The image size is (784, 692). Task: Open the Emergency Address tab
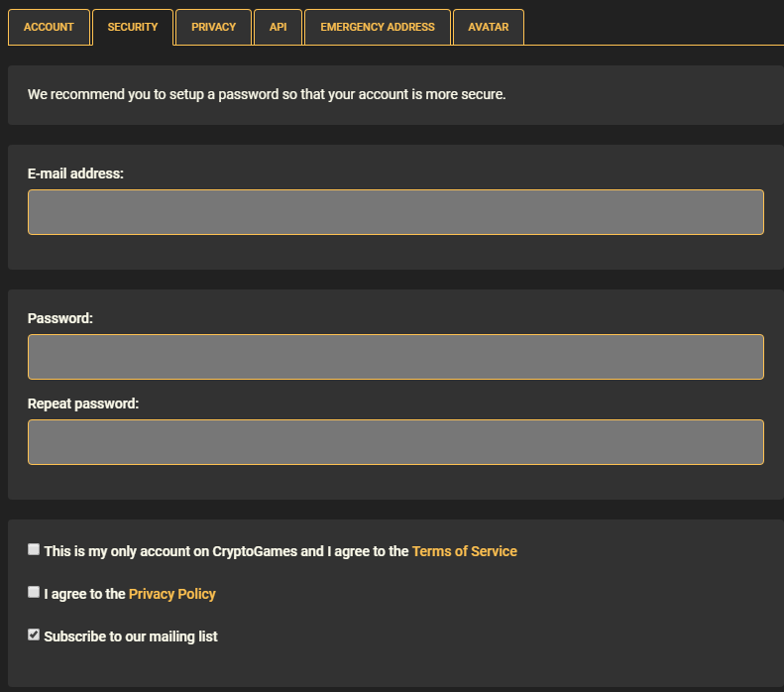(x=378, y=27)
